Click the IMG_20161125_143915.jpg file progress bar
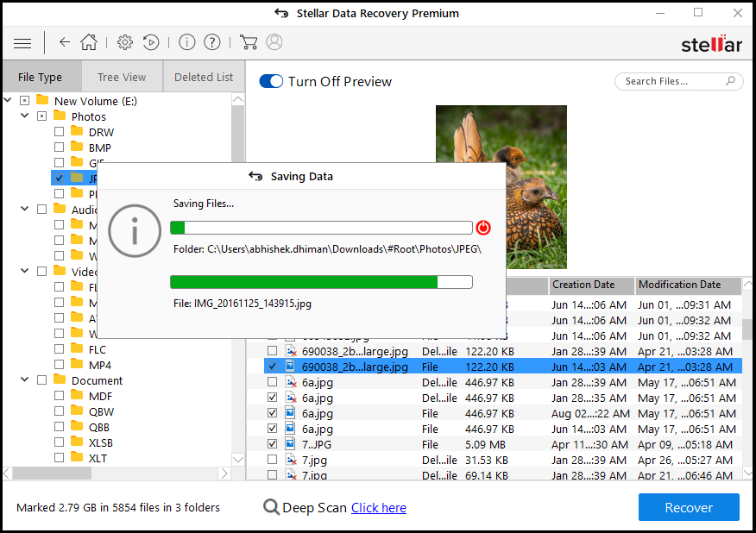The image size is (756, 533). [x=321, y=282]
